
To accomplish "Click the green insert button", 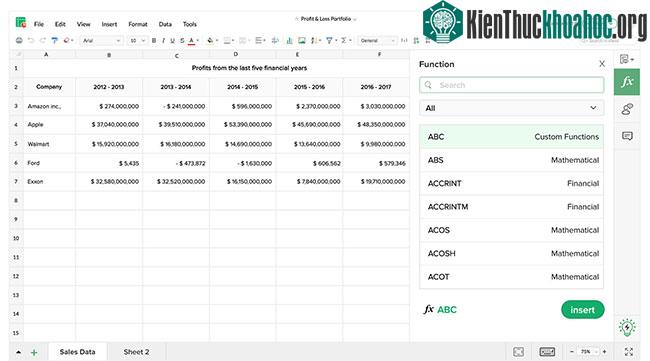I will tap(582, 310).
